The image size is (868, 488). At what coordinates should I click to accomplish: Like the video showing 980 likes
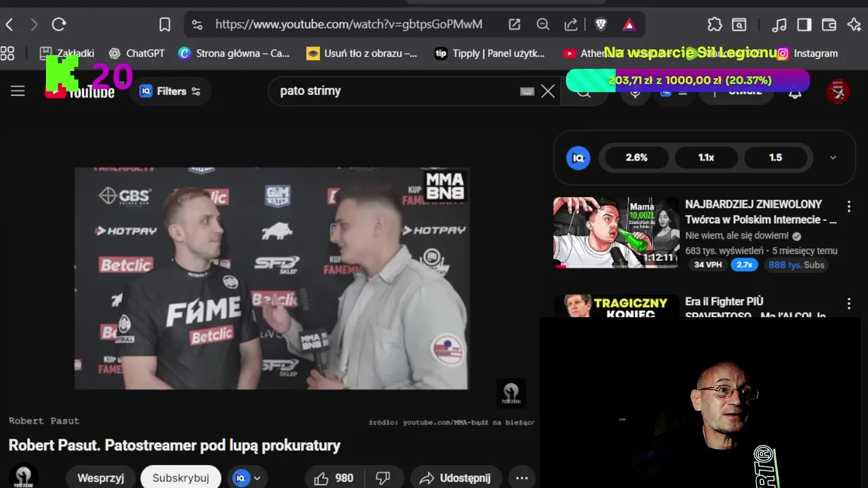pyautogui.click(x=334, y=478)
